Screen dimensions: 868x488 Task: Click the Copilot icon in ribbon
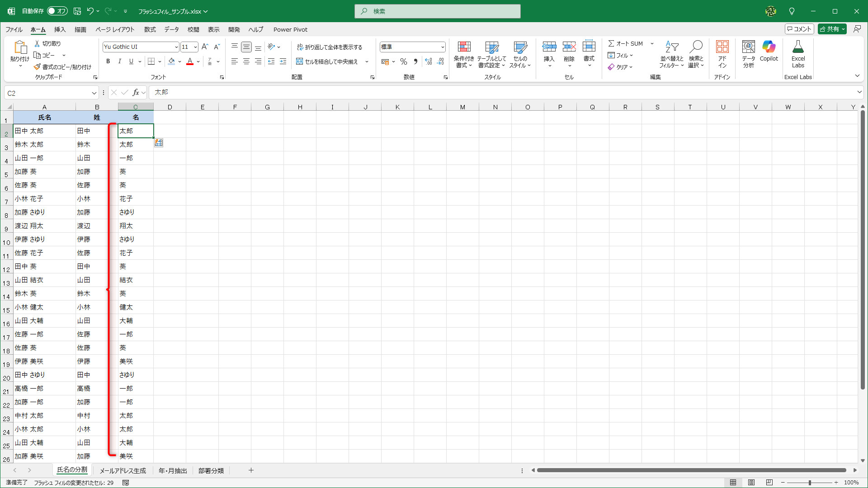[x=769, y=47]
